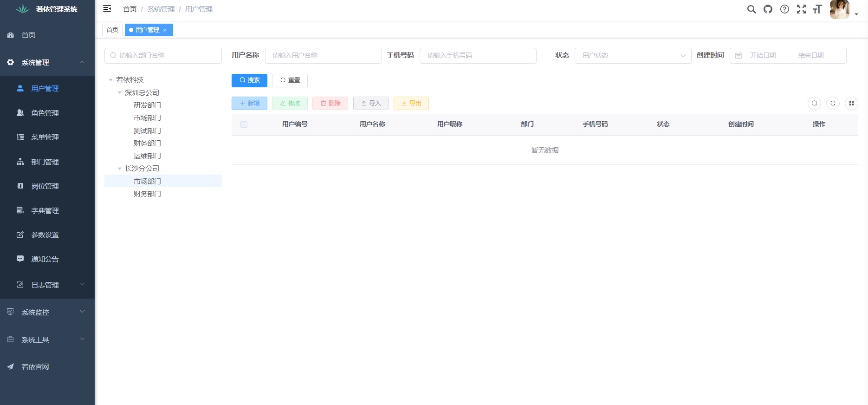Toggle search bar visibility round icon

pyautogui.click(x=814, y=103)
